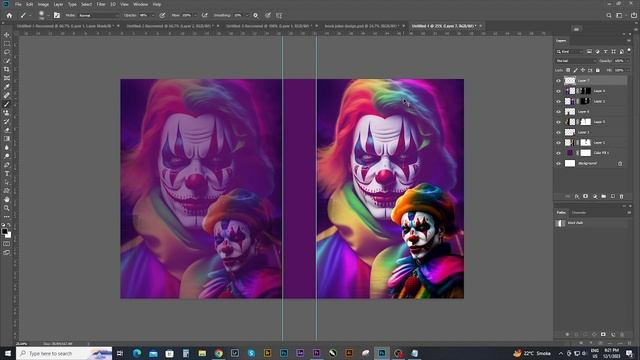Click the Home icon in options bar
This screenshot has height=360, width=640.
click(9, 16)
